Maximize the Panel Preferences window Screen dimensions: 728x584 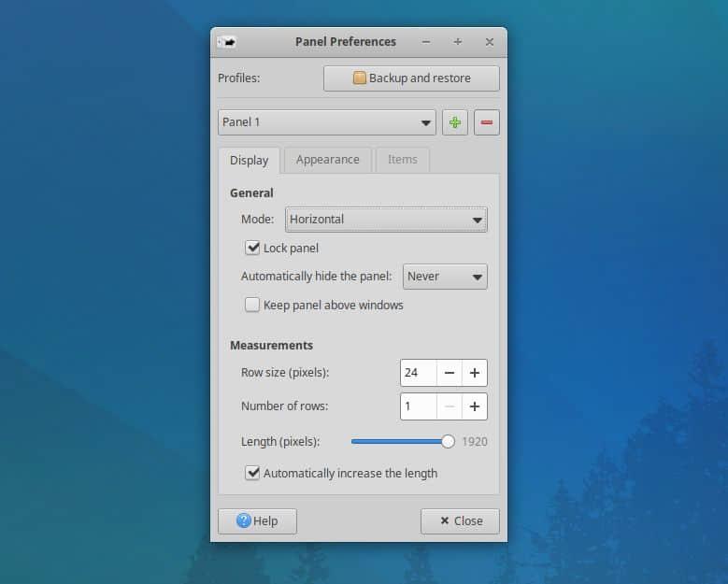point(457,42)
